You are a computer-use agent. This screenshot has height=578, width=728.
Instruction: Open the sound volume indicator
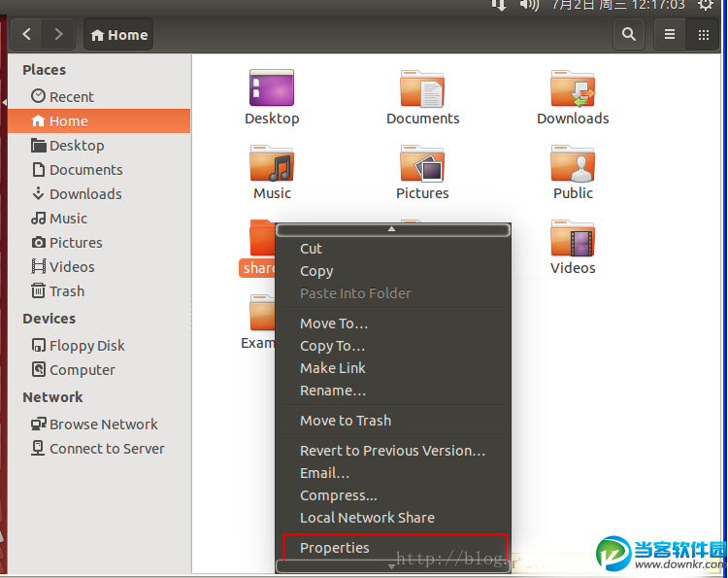[x=529, y=5]
